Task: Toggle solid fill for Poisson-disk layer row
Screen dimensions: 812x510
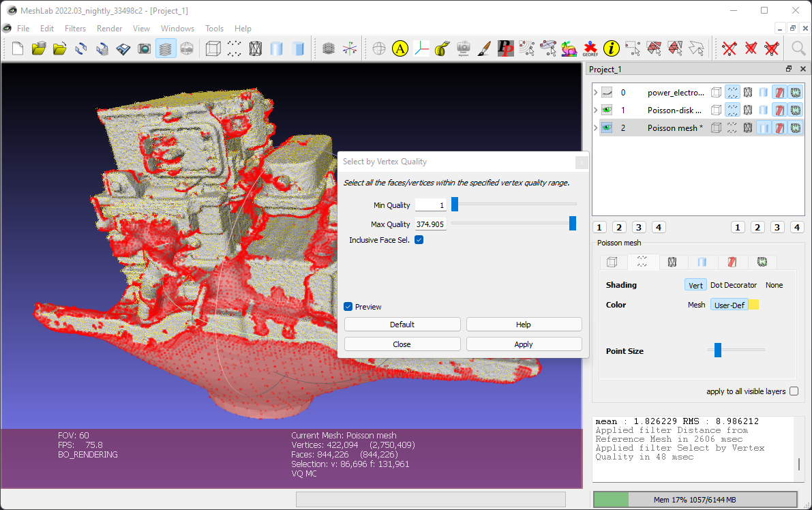Action: [x=764, y=110]
